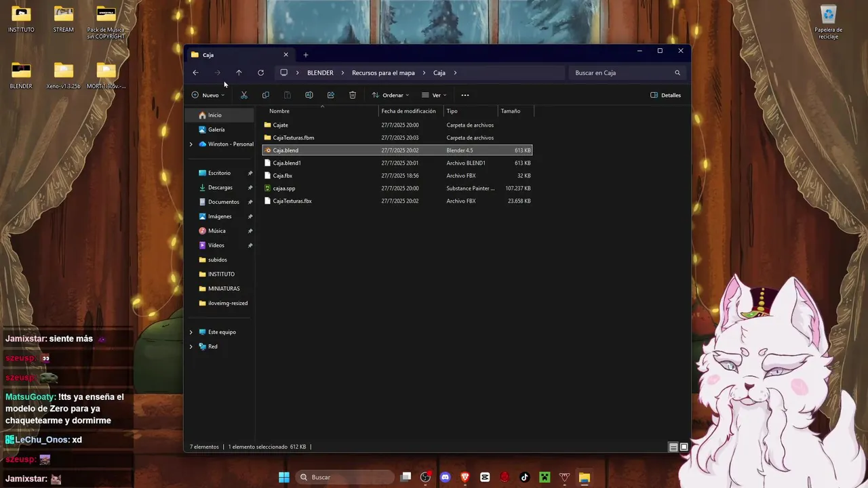Open the Nuevo dropdown menu
Screen dimensions: 868x488
click(208, 95)
